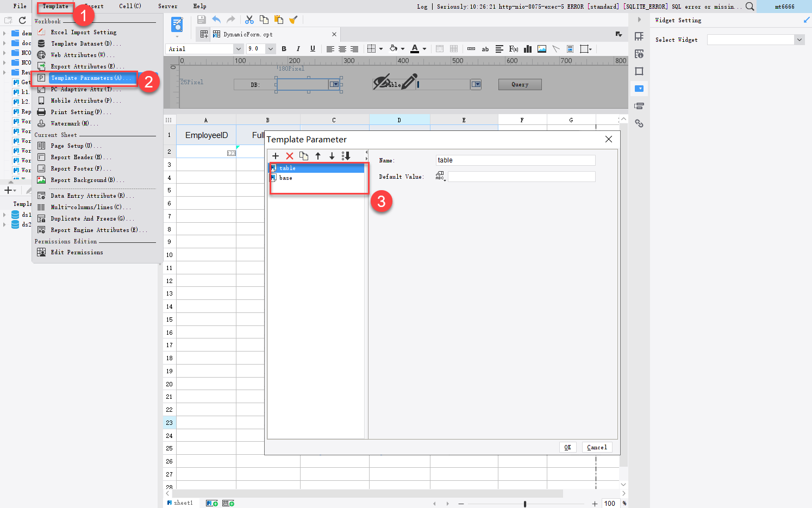Select the Format Painter tool
The height and width of the screenshot is (508, 812).
tap(293, 19)
